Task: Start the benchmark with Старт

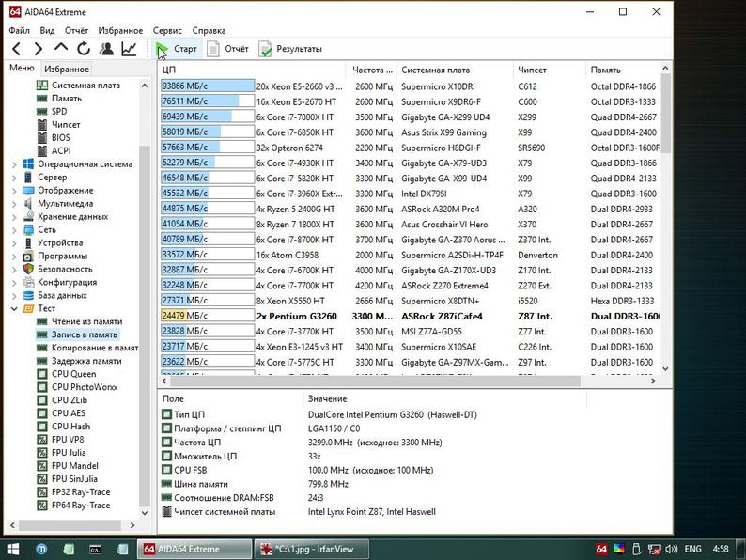Action: pos(177,49)
